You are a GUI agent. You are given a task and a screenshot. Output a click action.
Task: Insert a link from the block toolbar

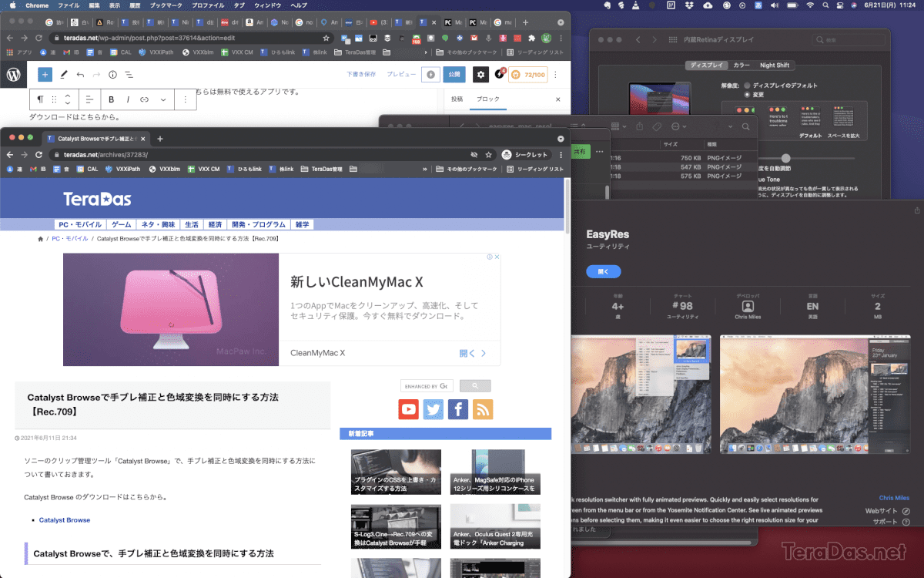point(144,99)
